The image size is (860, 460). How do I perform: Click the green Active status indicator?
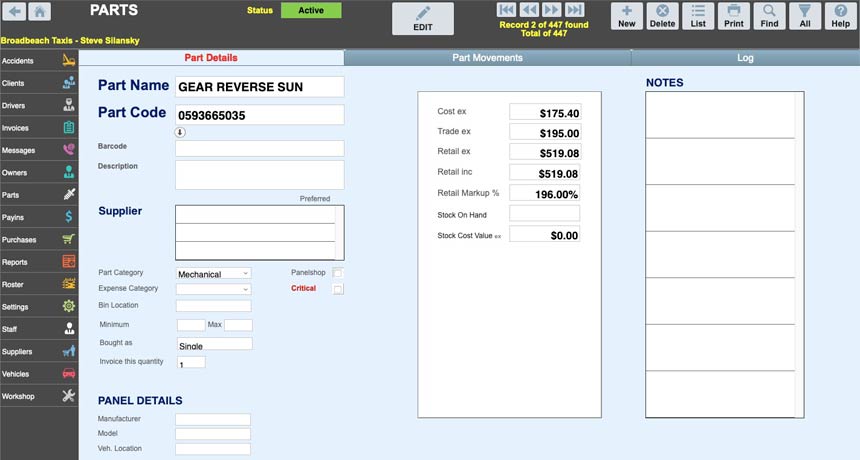311,11
